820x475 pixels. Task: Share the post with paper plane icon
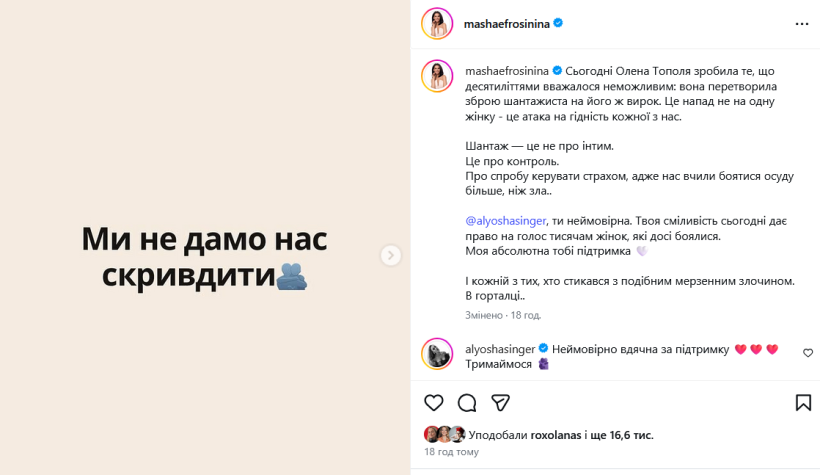click(x=501, y=402)
